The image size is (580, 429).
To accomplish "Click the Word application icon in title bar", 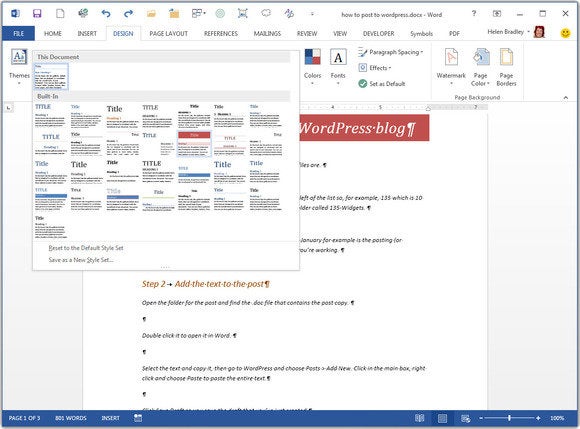I will (x=15, y=14).
